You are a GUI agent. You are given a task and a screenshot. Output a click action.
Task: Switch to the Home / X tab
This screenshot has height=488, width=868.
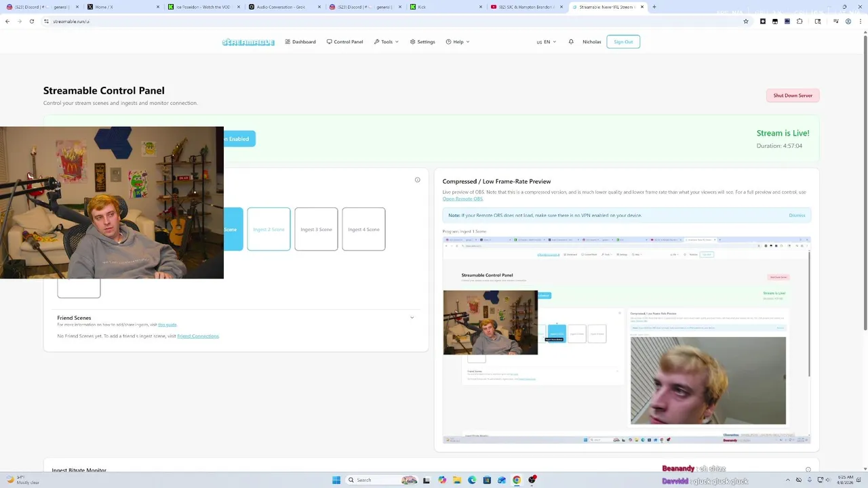click(x=122, y=7)
